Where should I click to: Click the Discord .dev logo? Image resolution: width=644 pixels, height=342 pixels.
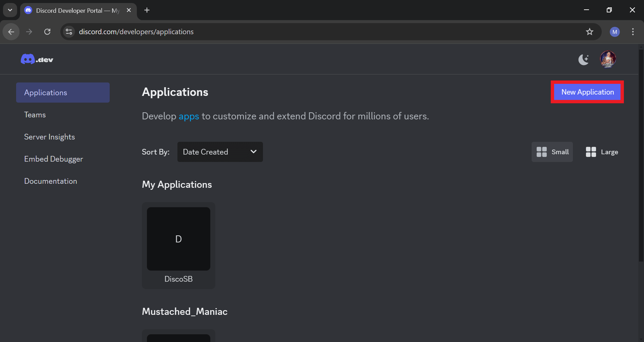[x=37, y=59]
